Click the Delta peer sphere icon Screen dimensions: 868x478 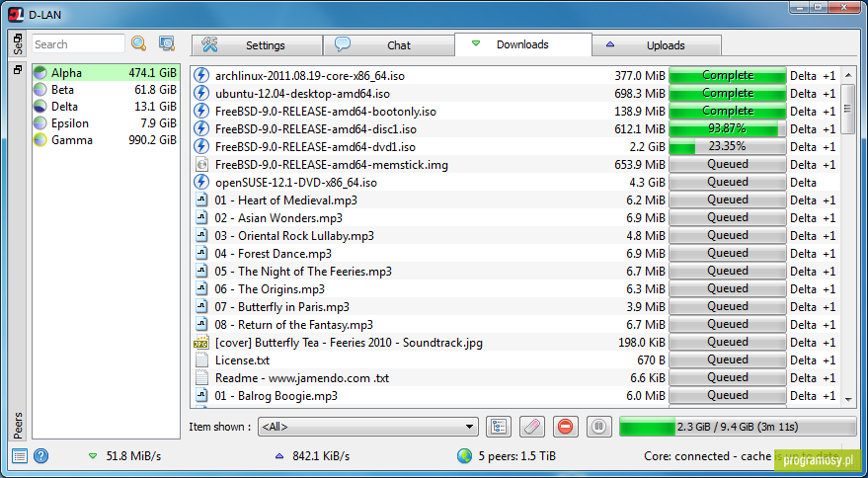pos(39,107)
